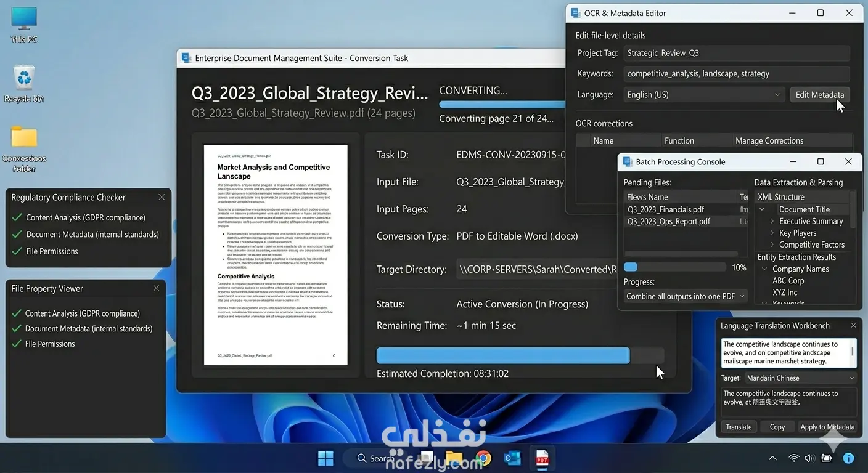Open taskbar Search

pyautogui.click(x=375, y=458)
